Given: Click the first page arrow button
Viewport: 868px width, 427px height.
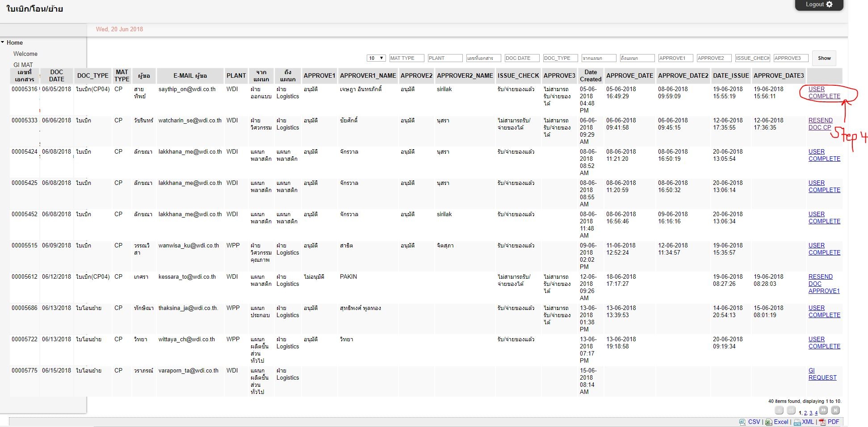Looking at the screenshot, I should pyautogui.click(x=779, y=410).
